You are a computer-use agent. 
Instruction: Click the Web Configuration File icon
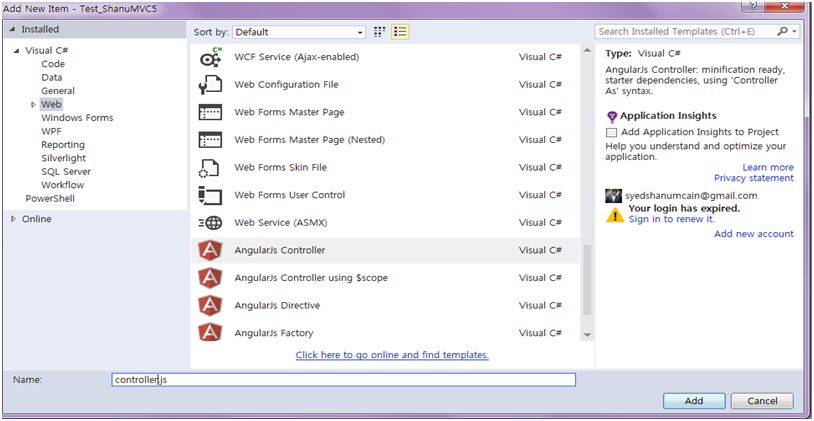(210, 85)
